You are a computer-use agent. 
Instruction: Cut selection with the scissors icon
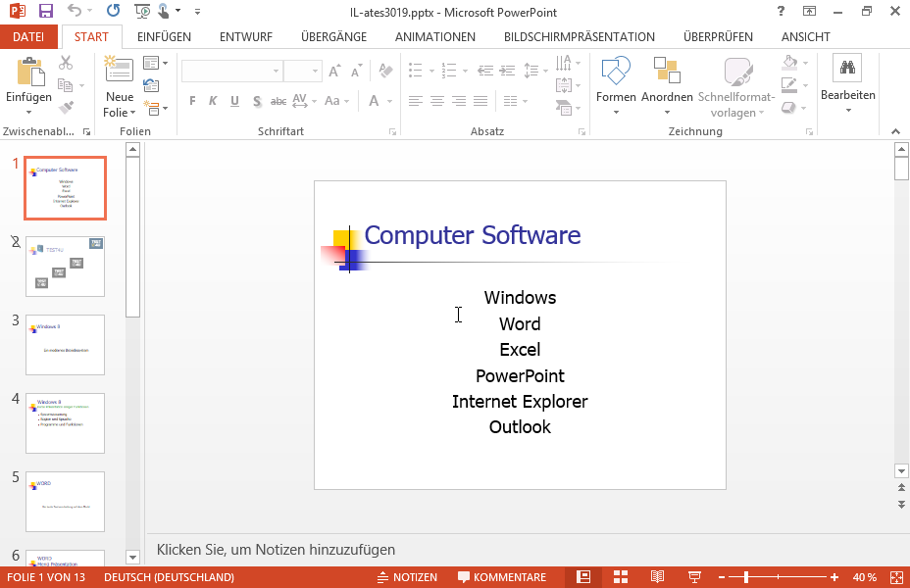(x=66, y=63)
